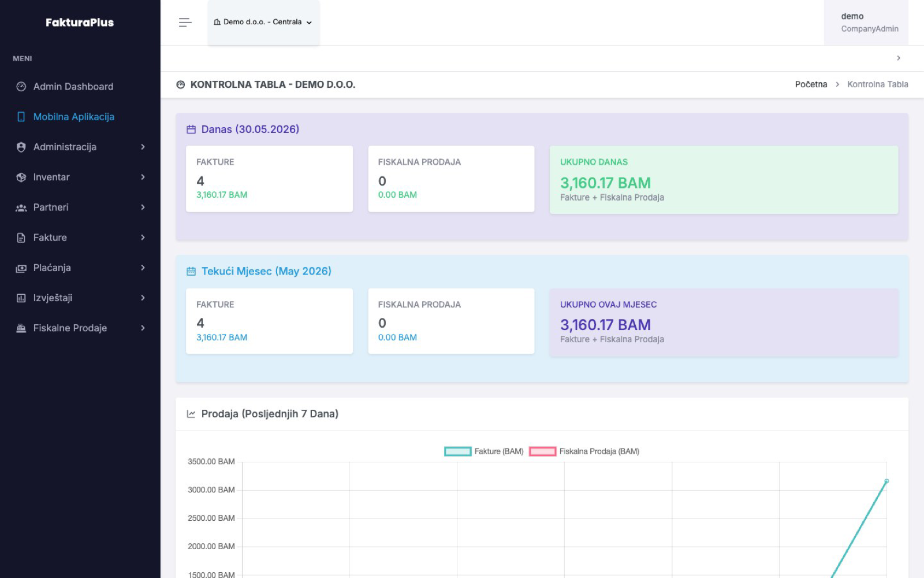Screen dimensions: 924x578
Task: Click the 3500.00 BAM axis label
Action: [x=211, y=462]
